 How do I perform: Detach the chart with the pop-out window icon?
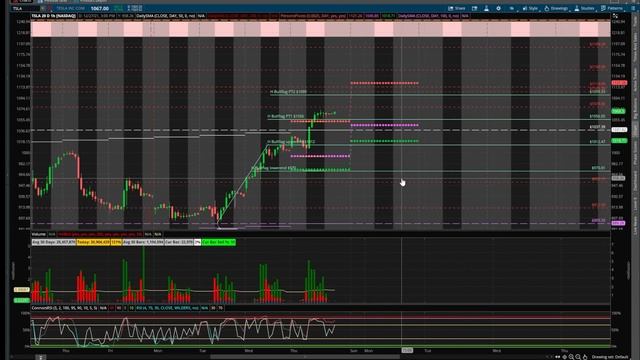click(x=475, y=8)
